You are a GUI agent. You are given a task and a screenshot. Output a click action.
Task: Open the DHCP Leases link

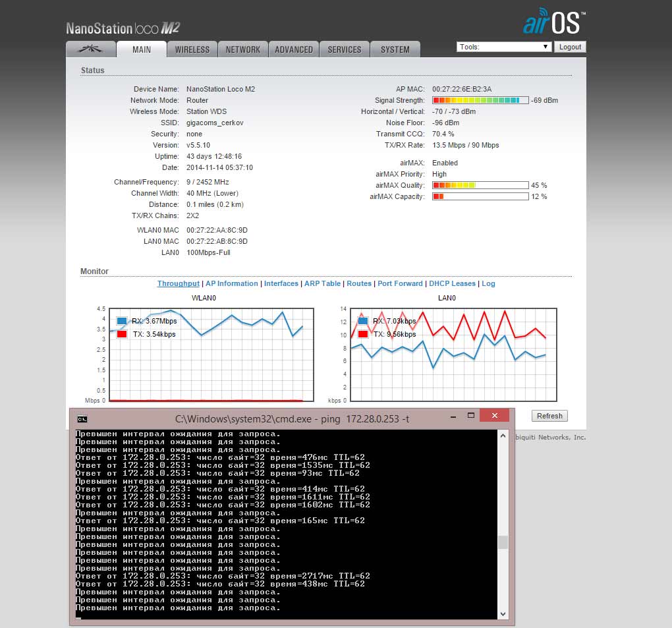coord(452,283)
